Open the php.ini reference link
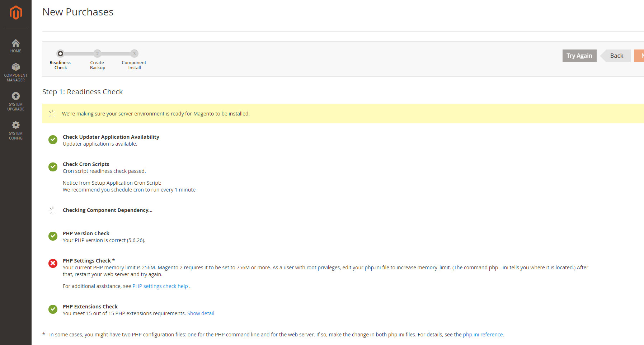644x345 pixels. click(x=483, y=335)
